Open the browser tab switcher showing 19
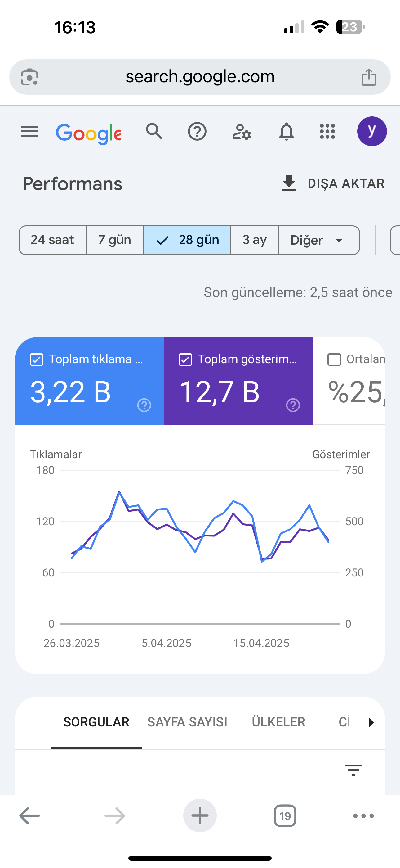Image resolution: width=400 pixels, height=868 pixels. [285, 816]
